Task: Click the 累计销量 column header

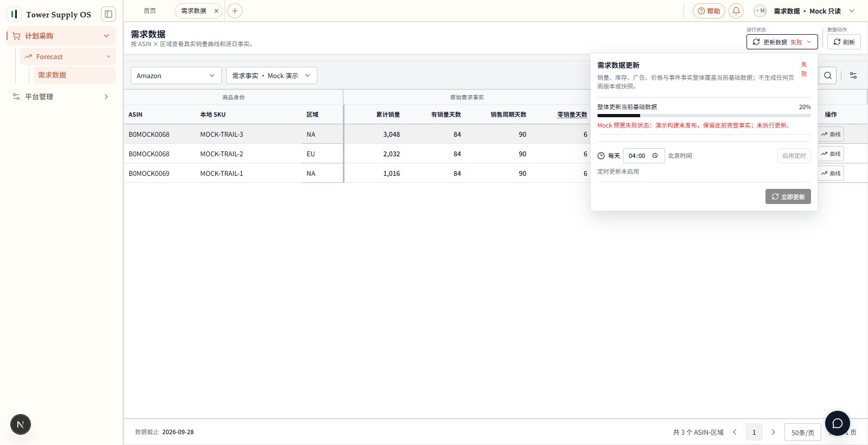Action: point(388,115)
